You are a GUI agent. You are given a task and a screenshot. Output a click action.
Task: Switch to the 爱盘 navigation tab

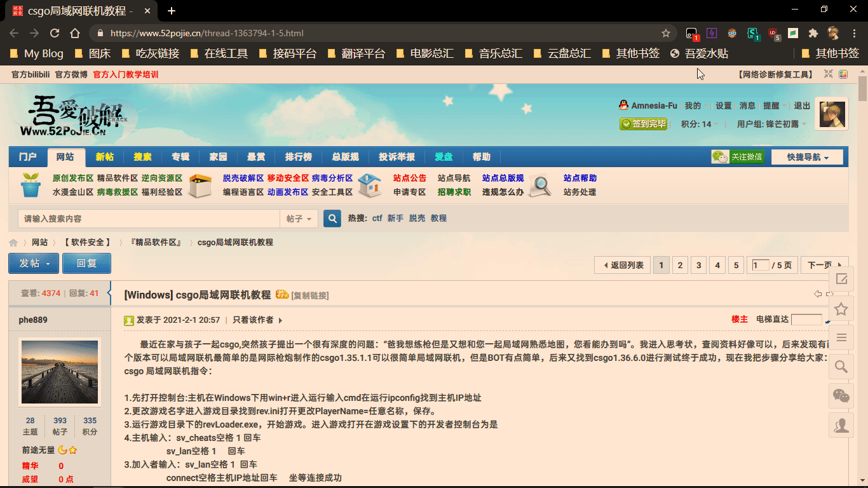click(444, 157)
